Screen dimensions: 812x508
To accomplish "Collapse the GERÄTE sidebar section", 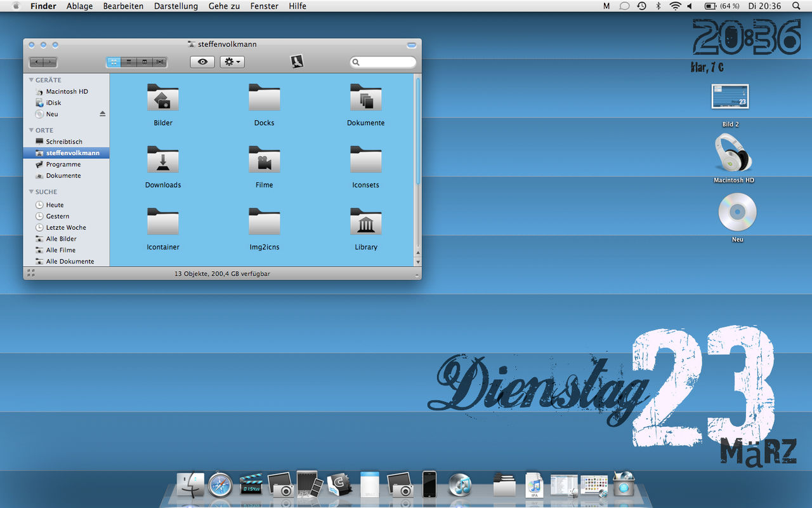I will coord(31,80).
